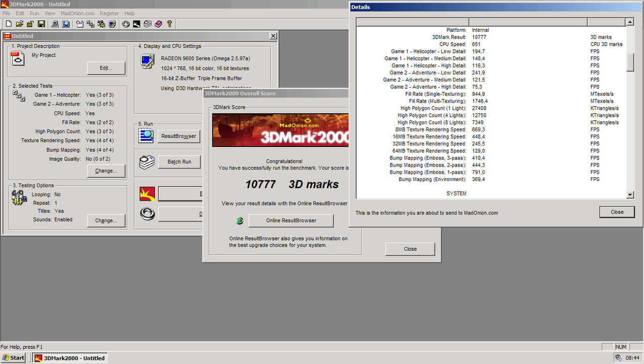Click the globe icon beside Online ResultBrowser
This screenshot has height=364, width=644.
239,221
